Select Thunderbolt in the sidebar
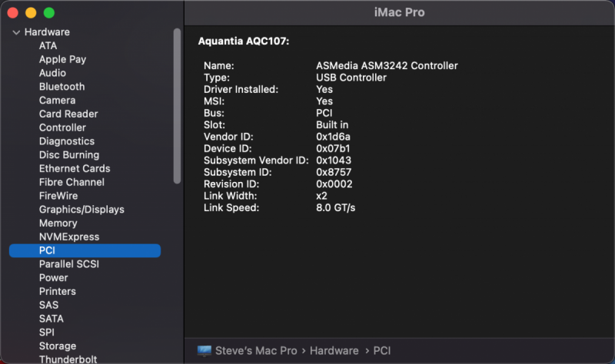The image size is (615, 364). (x=68, y=359)
